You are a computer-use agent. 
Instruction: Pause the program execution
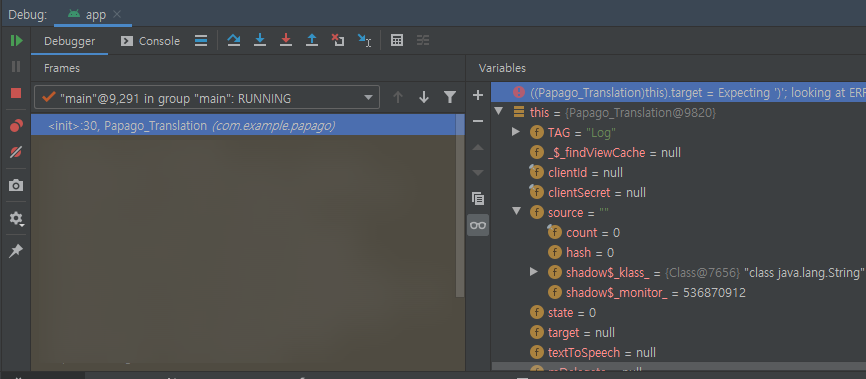[16, 67]
